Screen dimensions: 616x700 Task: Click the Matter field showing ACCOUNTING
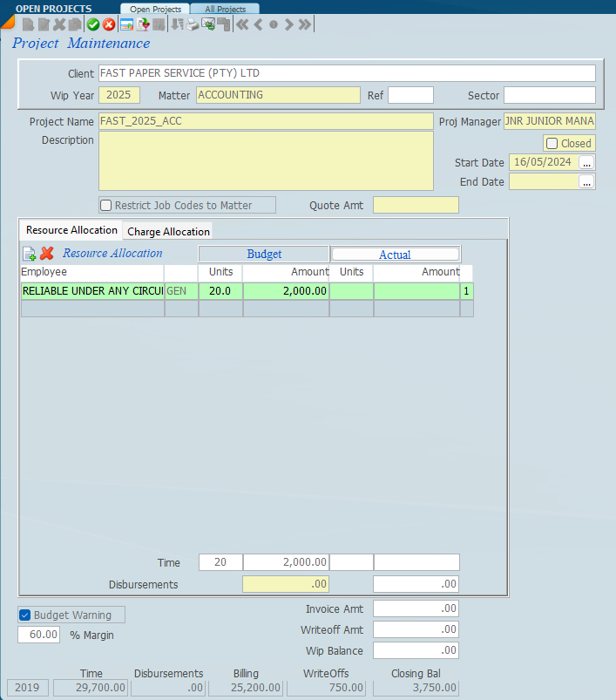coord(278,95)
